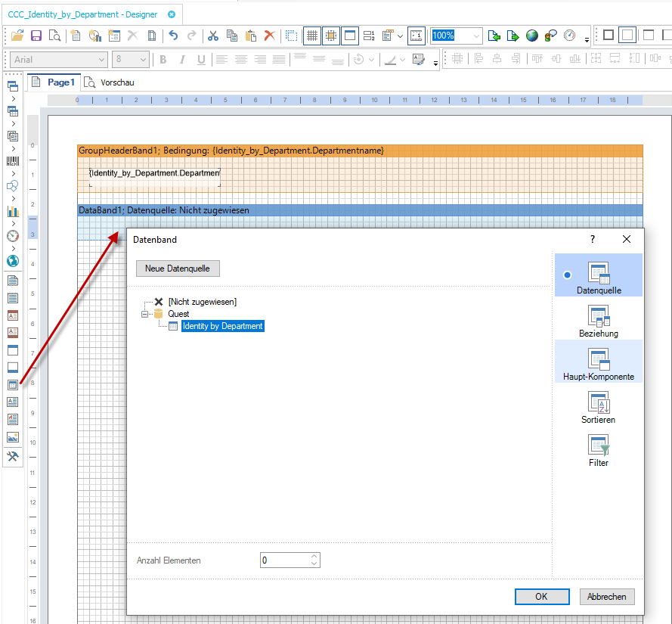Open the zoom 100% combo box
The width and height of the screenshot is (672, 624).
456,36
